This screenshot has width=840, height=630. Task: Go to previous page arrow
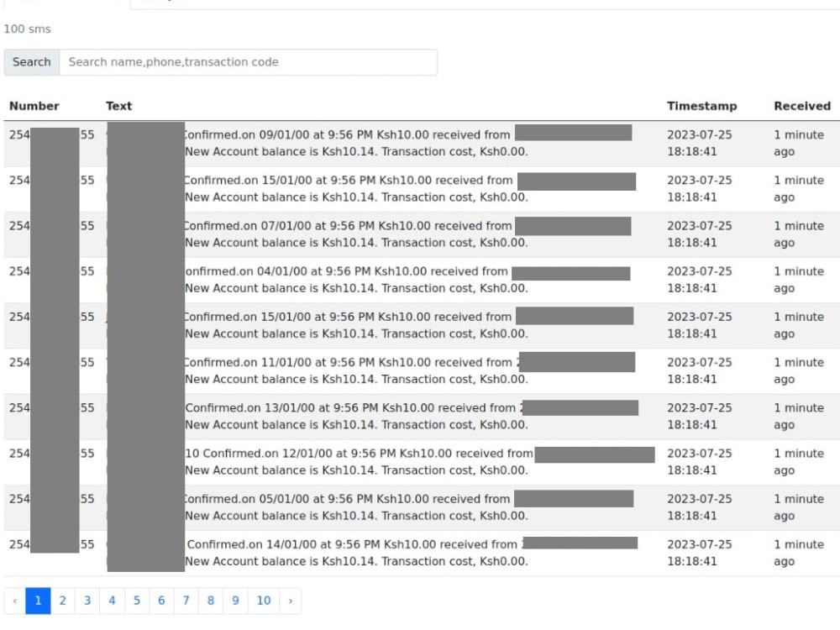click(15, 601)
